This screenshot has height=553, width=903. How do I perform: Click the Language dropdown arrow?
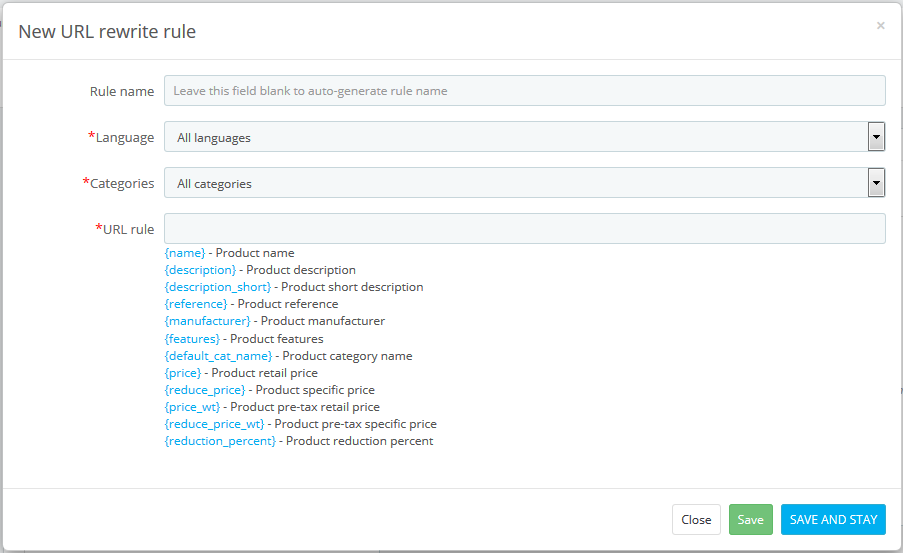tap(876, 137)
